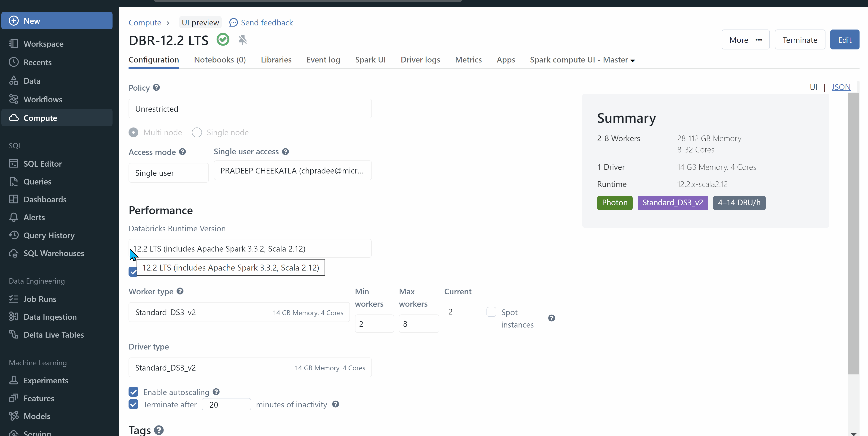Open the Data sidebar icon

(x=13, y=81)
